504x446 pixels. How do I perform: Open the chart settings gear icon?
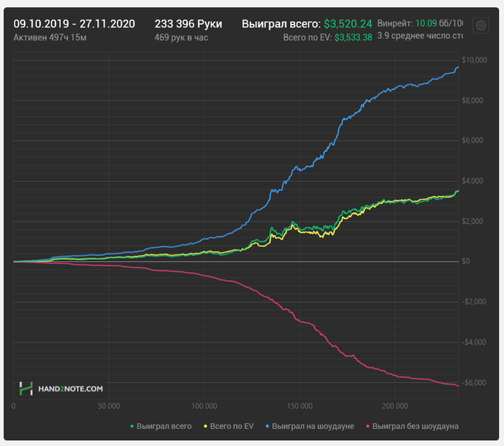(x=481, y=25)
